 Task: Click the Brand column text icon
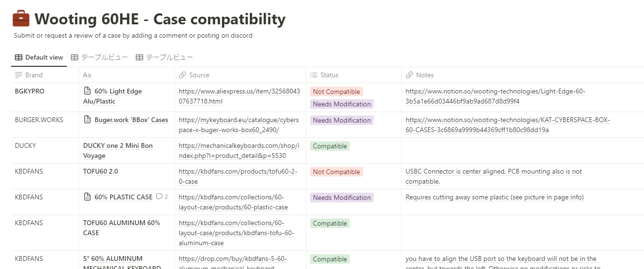tap(19, 75)
